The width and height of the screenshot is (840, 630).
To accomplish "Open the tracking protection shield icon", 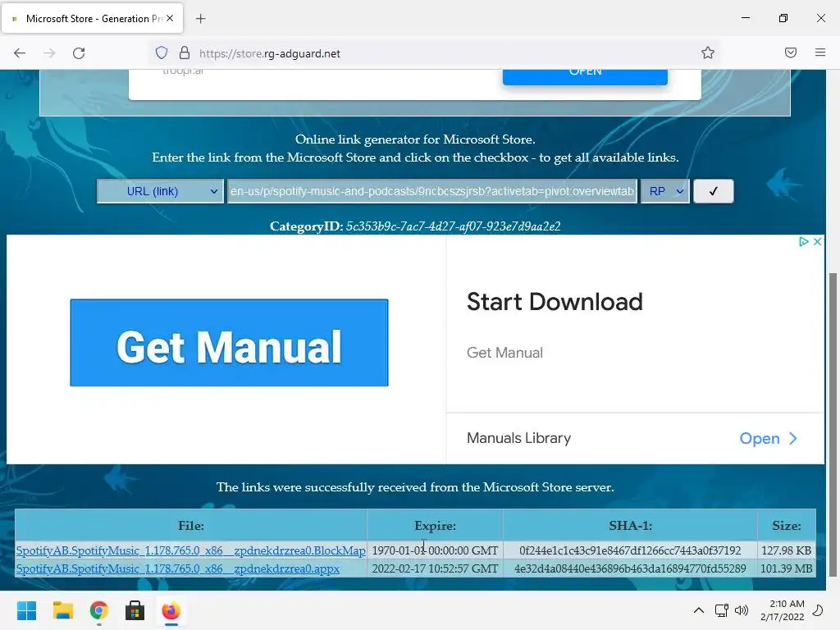I will (162, 53).
